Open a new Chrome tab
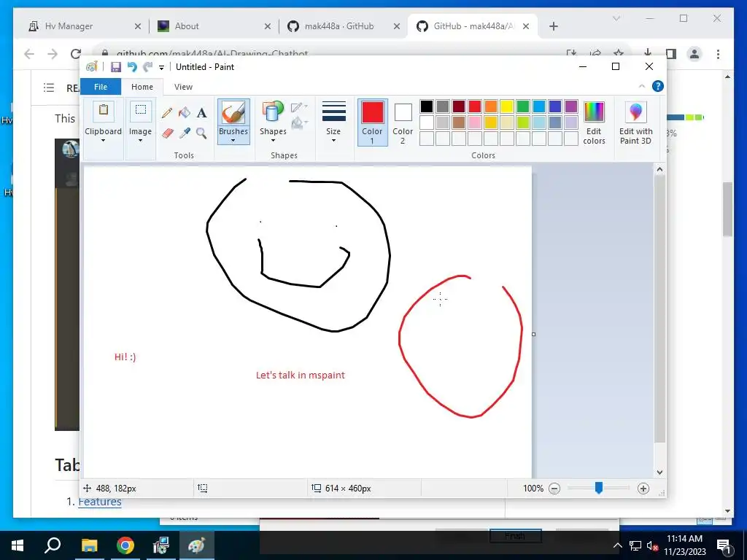The image size is (747, 560). pyautogui.click(x=553, y=27)
